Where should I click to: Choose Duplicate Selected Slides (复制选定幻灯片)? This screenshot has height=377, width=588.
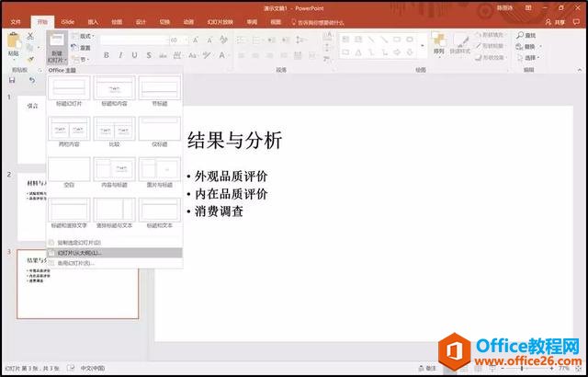[x=114, y=243]
